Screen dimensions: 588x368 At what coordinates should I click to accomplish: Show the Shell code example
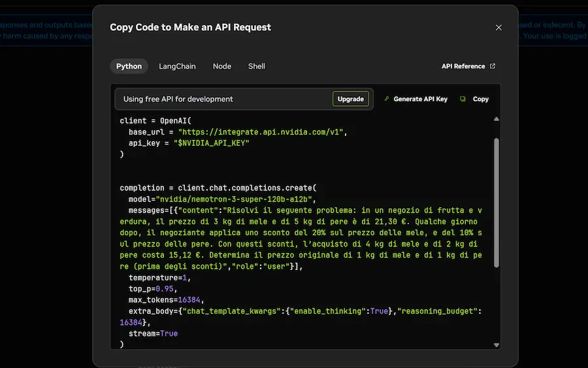256,66
